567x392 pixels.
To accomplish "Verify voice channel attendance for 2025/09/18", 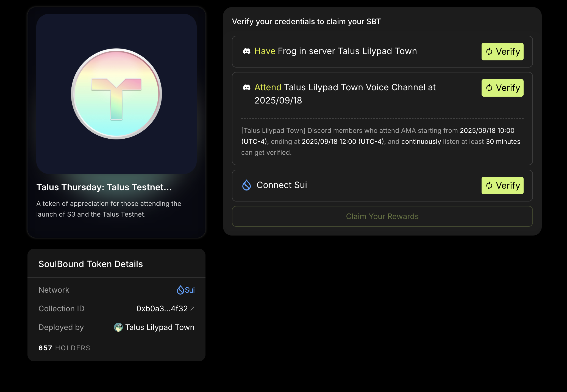I will click(x=502, y=88).
